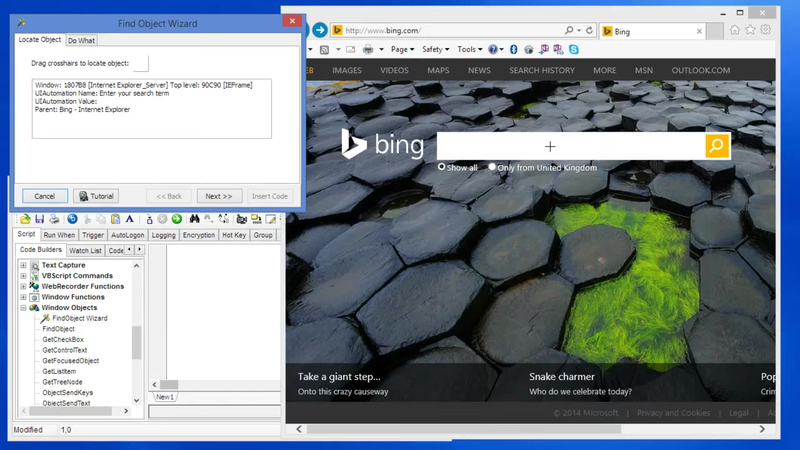Viewport: 800px width, 450px height.
Task: Click the Find Next icon beside binoculars
Action: pyautogui.click(x=209, y=219)
